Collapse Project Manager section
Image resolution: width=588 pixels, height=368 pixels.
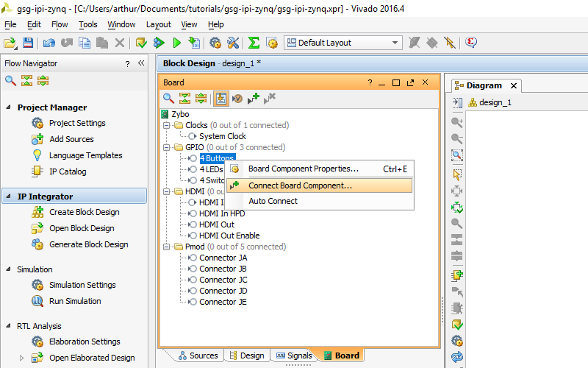coord(8,107)
